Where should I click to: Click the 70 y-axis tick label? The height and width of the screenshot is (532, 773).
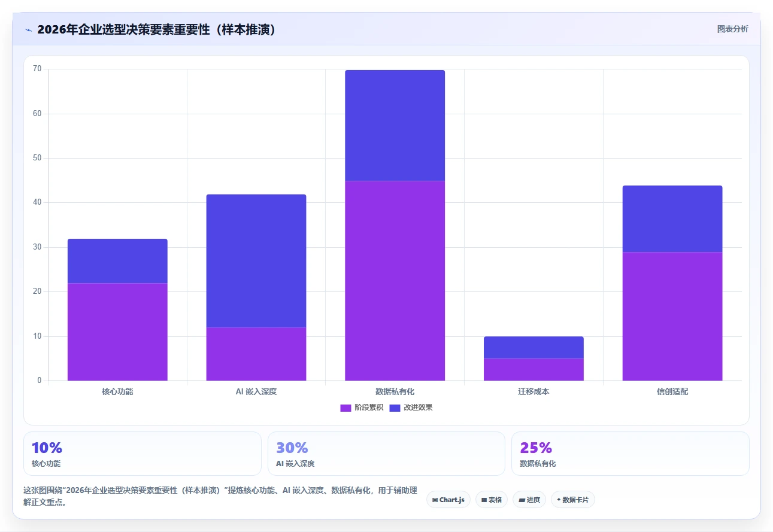(x=37, y=69)
